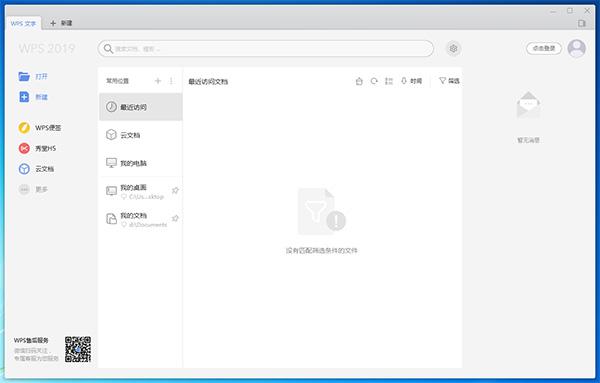Click the panel toggle icon below close
The width and height of the screenshot is (600, 383).
click(x=582, y=23)
